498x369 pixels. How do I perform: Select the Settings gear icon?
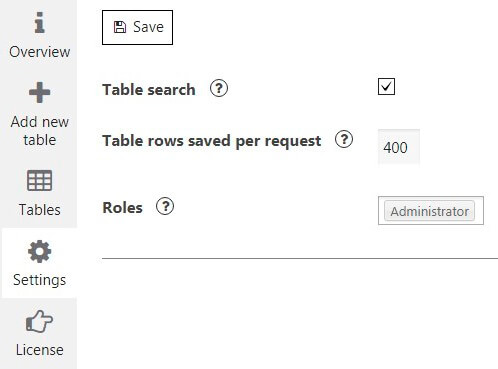pyautogui.click(x=39, y=251)
